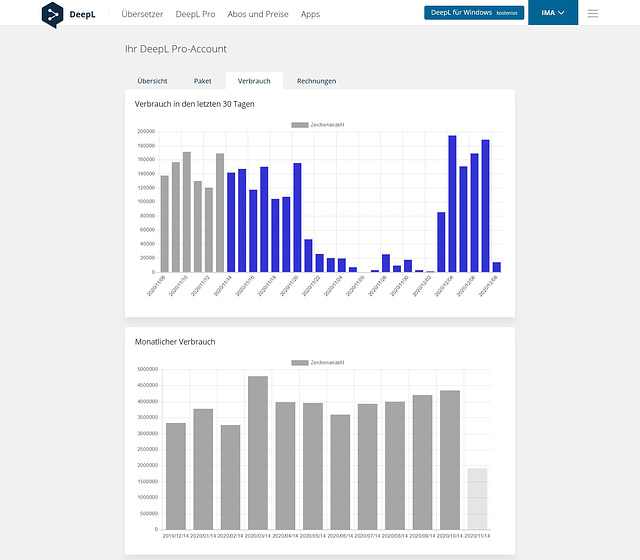Open DeepL Pro in navigation
The height and width of the screenshot is (560, 640).
(x=195, y=14)
